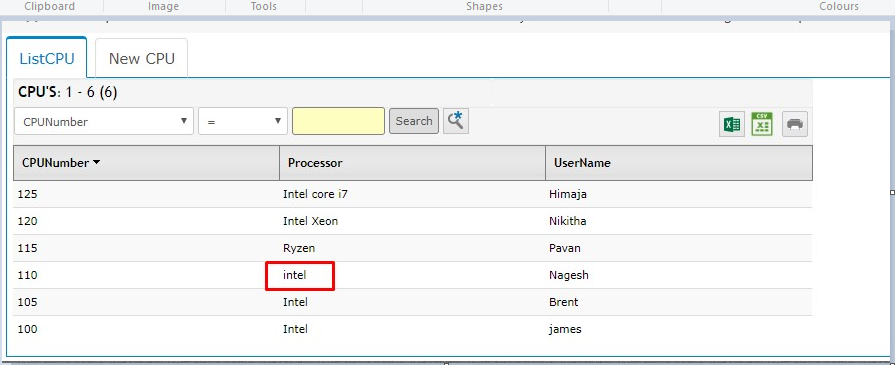Open the advanced search magnifier icon
895x365 pixels.
click(x=455, y=121)
